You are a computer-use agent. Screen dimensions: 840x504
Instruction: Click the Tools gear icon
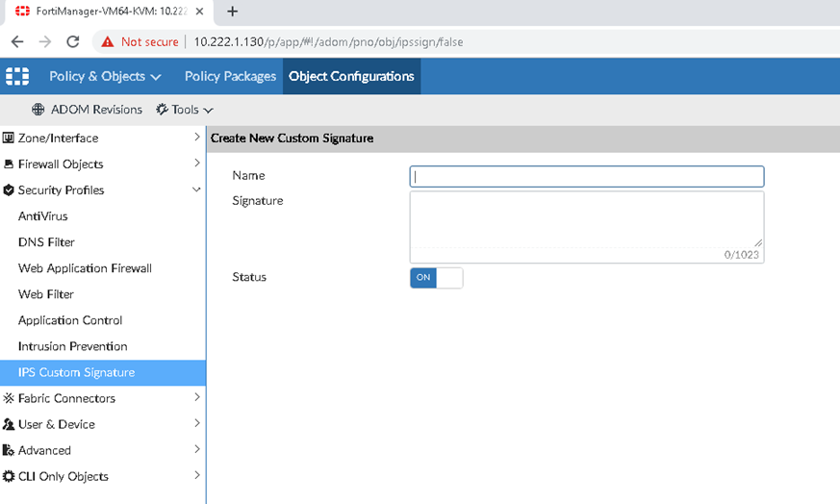(x=162, y=110)
